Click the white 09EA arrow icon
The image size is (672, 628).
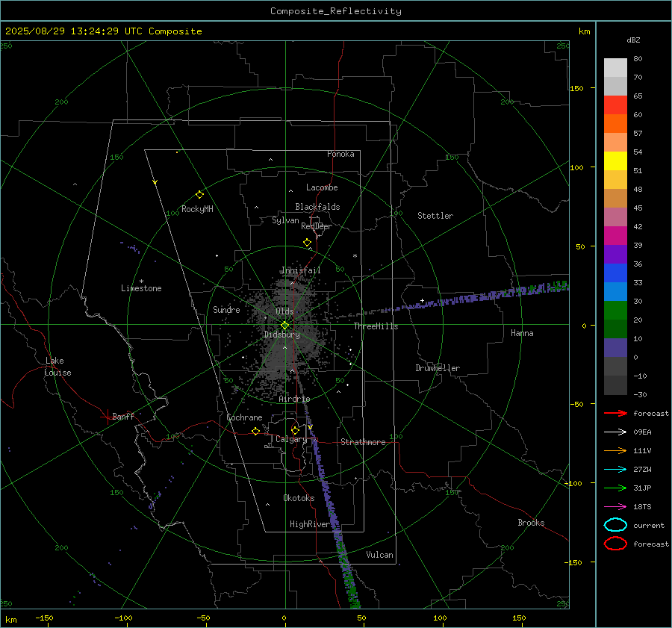click(615, 432)
